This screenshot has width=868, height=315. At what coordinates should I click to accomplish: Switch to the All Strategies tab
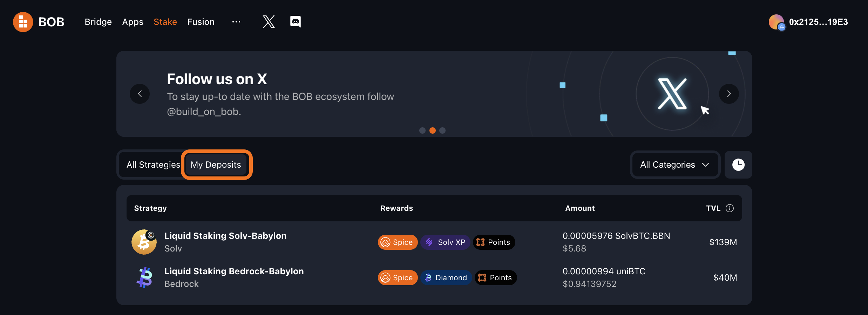pos(153,165)
